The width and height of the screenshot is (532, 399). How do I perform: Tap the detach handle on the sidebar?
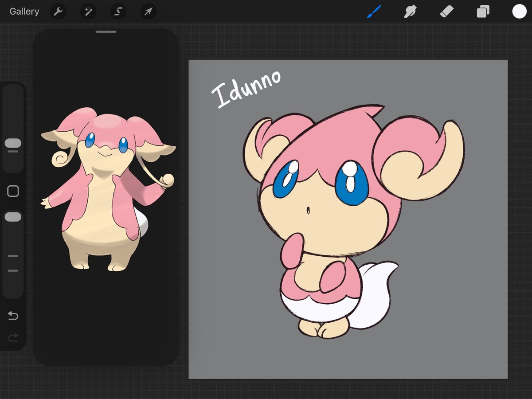coord(13,191)
